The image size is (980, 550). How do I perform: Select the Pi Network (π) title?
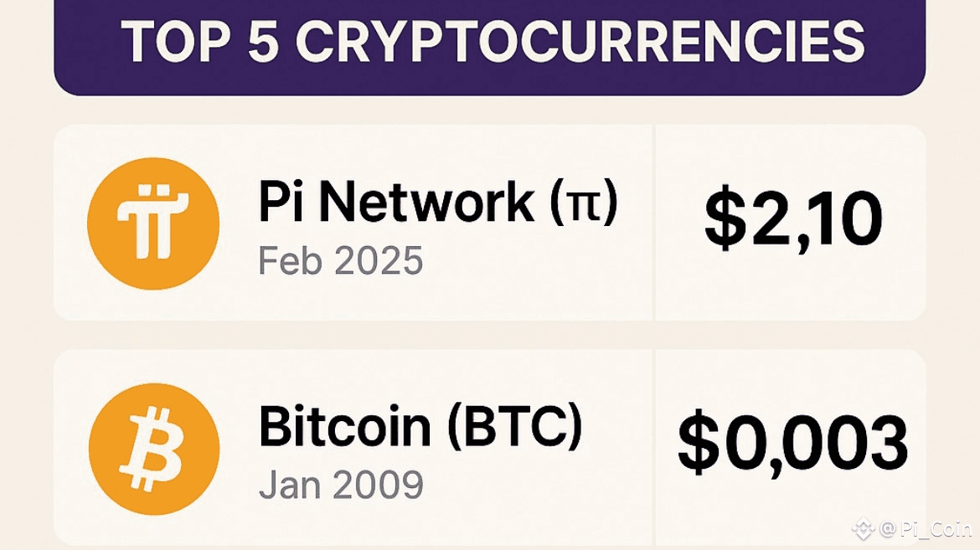point(438,202)
